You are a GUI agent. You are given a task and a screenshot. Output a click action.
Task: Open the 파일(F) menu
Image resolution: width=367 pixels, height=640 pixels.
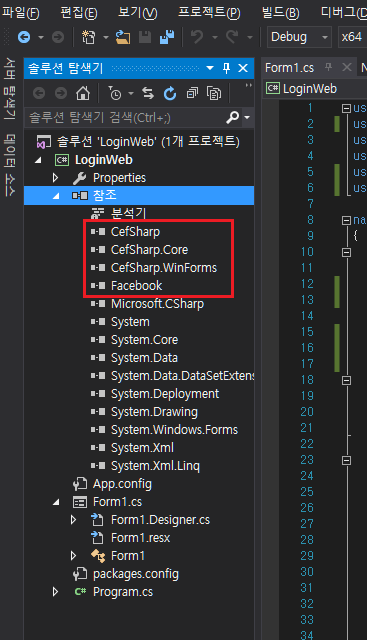[x=20, y=13]
